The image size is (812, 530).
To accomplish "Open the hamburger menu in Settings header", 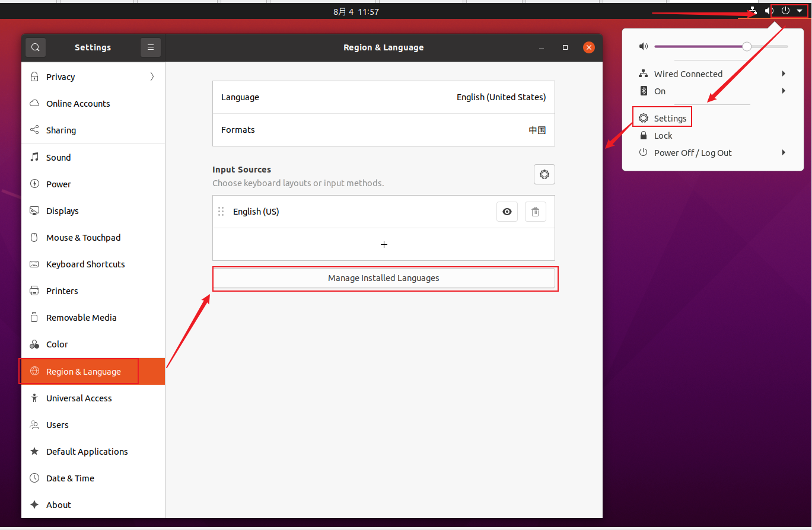I will 151,47.
